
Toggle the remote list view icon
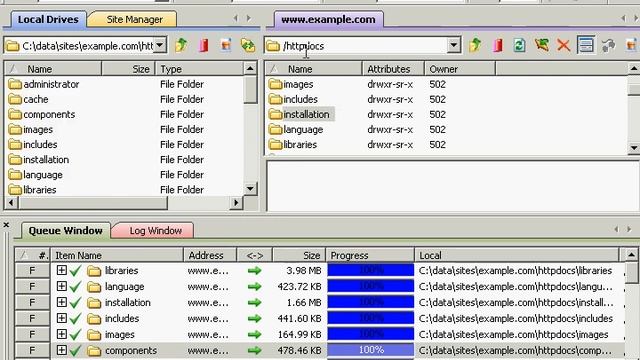click(x=585, y=45)
